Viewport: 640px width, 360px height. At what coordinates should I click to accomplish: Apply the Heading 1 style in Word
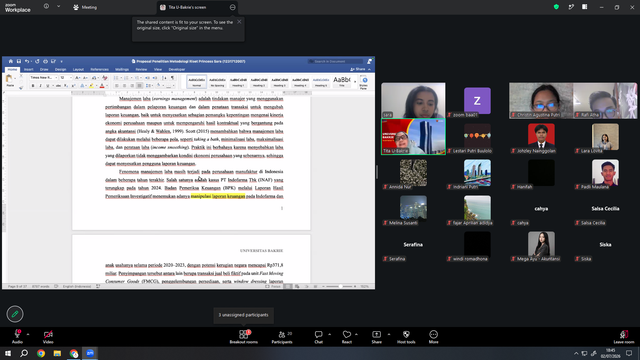(x=238, y=82)
